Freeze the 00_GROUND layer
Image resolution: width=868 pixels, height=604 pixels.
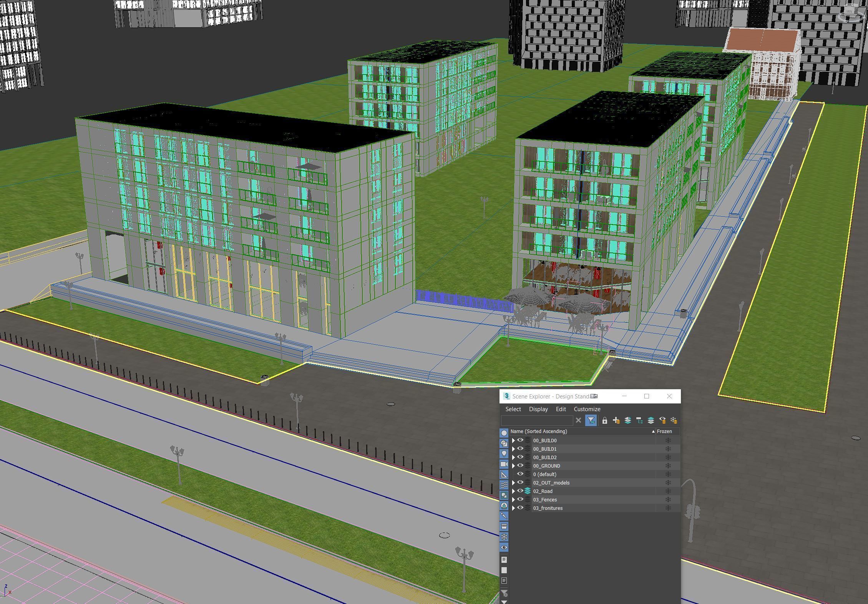[x=668, y=466]
